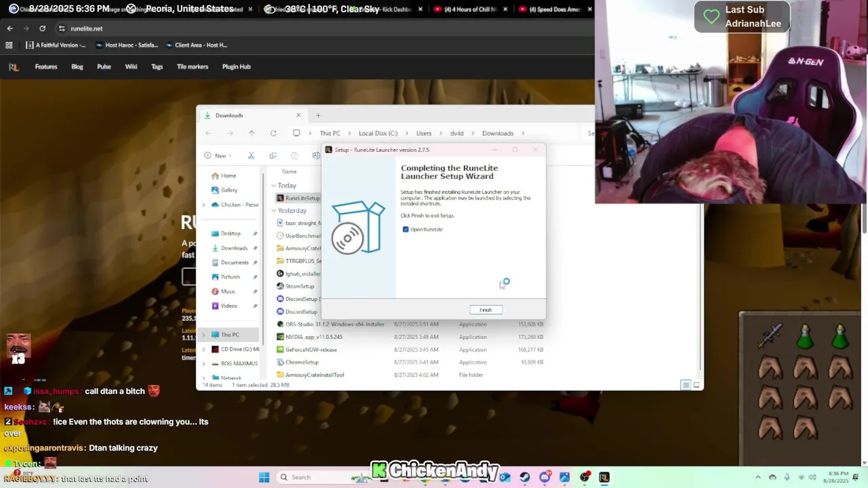
Task: Expand the This PC tree node
Action: pyautogui.click(x=203, y=335)
